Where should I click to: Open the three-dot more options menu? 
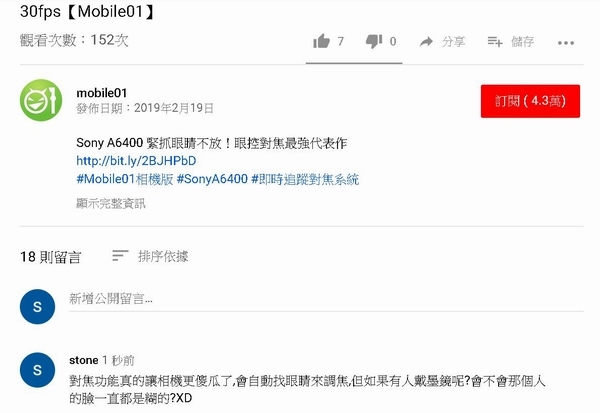coord(566,43)
